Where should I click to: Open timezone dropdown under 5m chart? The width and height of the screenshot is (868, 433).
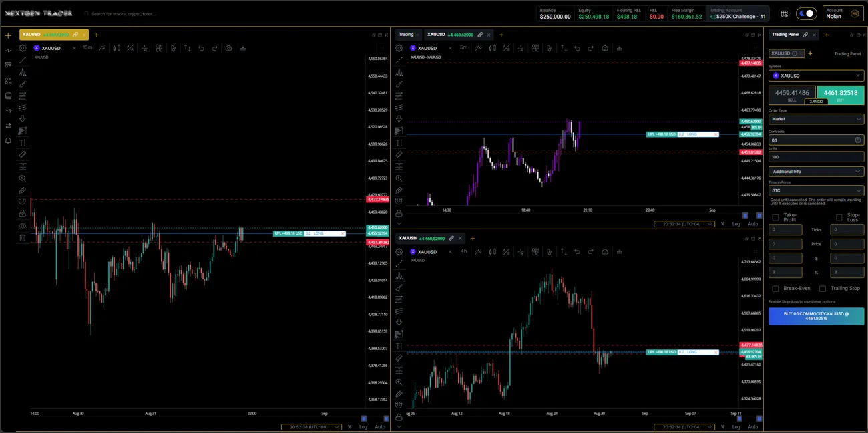[x=684, y=224]
